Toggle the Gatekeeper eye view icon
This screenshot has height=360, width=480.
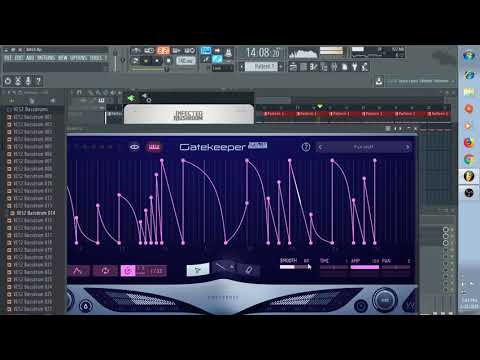tap(134, 147)
